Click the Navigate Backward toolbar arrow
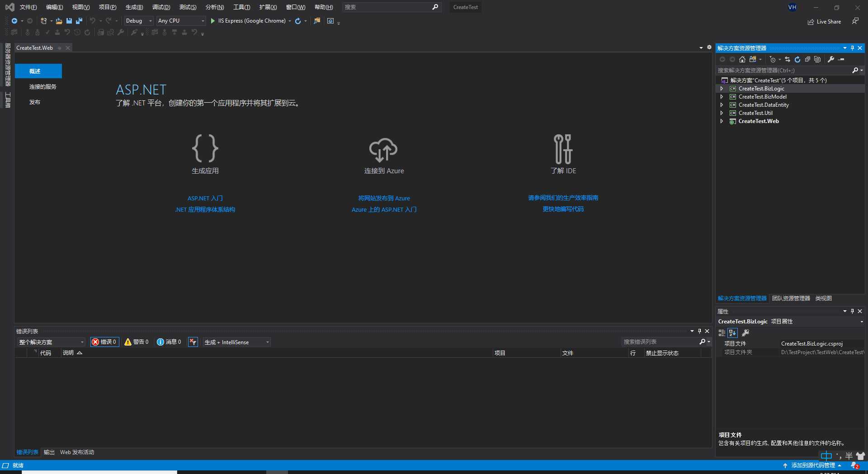The width and height of the screenshot is (868, 474). 14,21
